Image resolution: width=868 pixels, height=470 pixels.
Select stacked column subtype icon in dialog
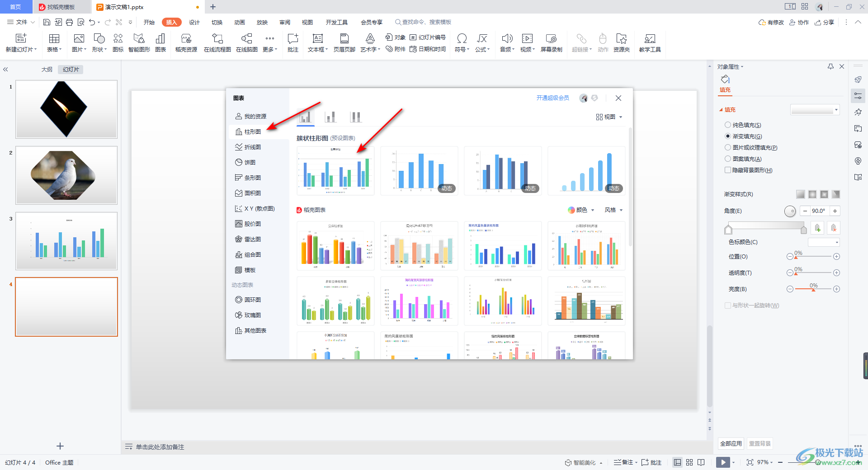pos(330,117)
